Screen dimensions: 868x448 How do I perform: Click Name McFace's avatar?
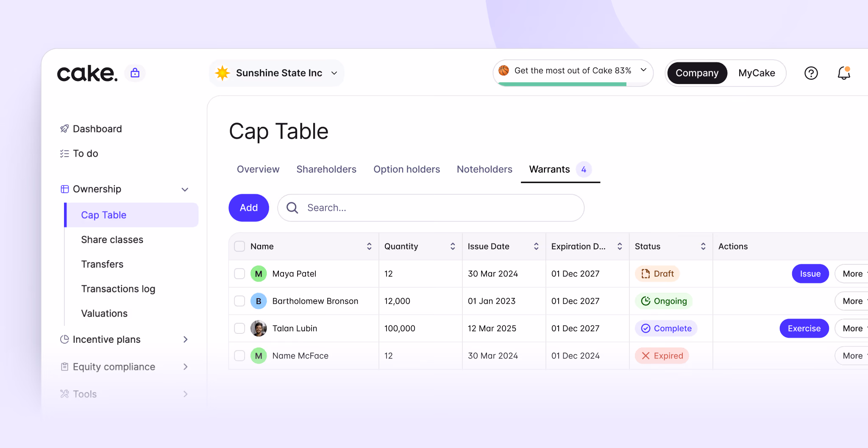tap(259, 356)
